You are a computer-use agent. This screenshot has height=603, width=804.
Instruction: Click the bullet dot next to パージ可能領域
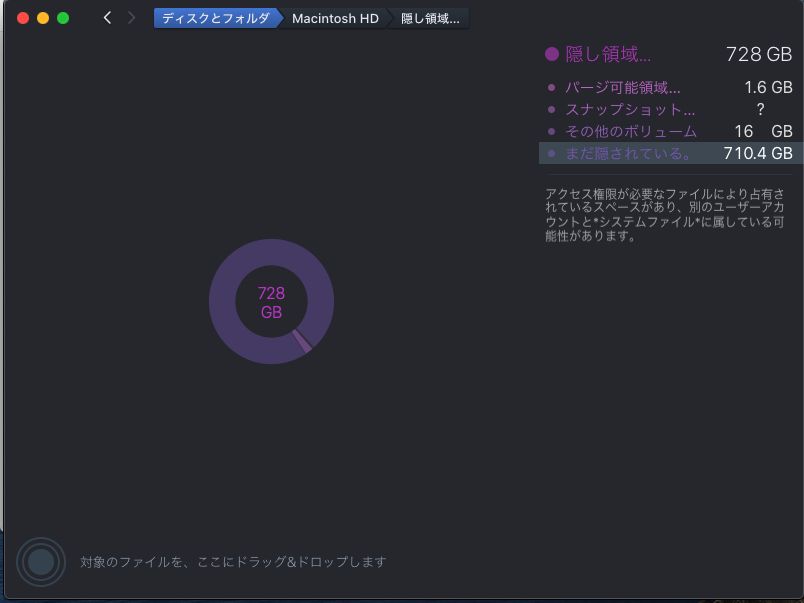click(551, 88)
